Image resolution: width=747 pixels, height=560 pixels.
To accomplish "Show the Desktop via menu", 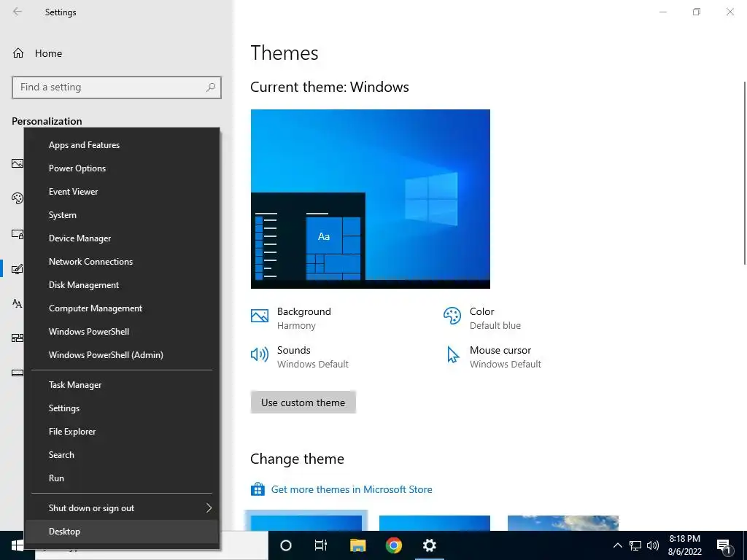I will 122,532.
